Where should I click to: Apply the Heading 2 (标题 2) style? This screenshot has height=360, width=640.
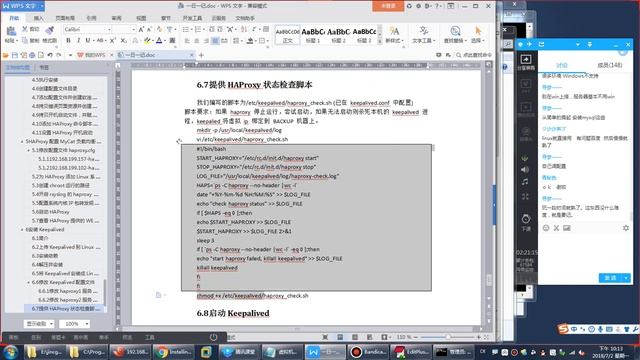(x=339, y=35)
